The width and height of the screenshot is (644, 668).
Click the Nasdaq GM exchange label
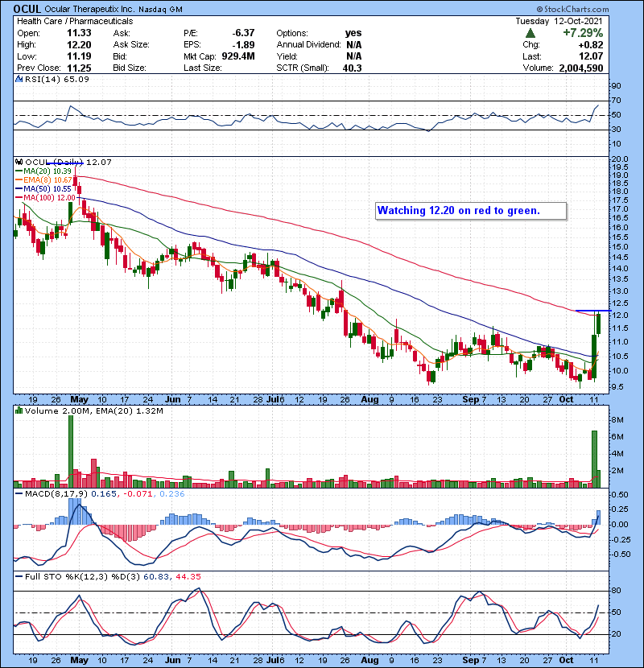click(x=161, y=10)
